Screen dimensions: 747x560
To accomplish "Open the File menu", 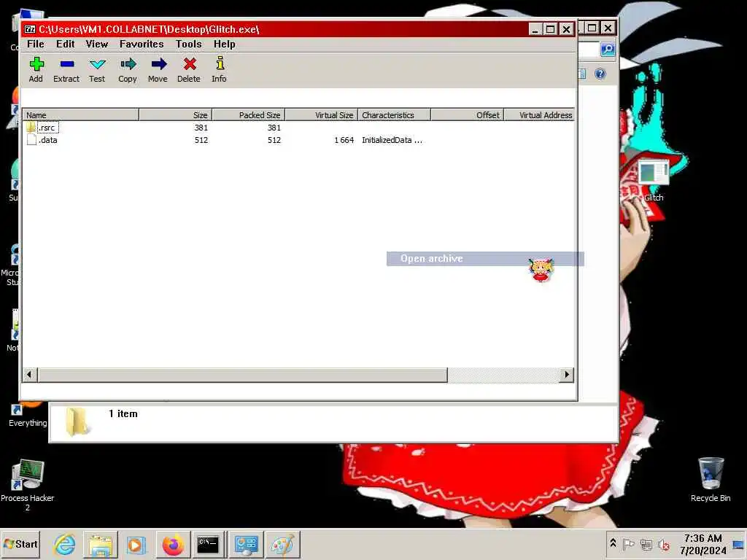I will (36, 44).
